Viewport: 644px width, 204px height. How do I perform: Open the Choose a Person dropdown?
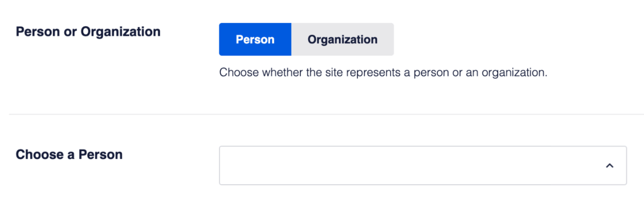tap(423, 165)
